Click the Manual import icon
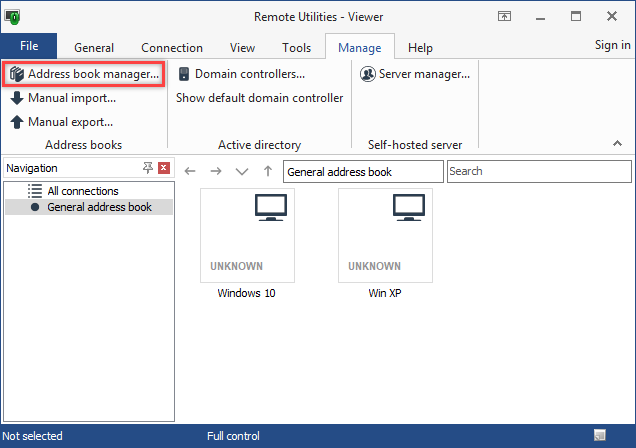This screenshot has height=448, width=636. coord(17,98)
